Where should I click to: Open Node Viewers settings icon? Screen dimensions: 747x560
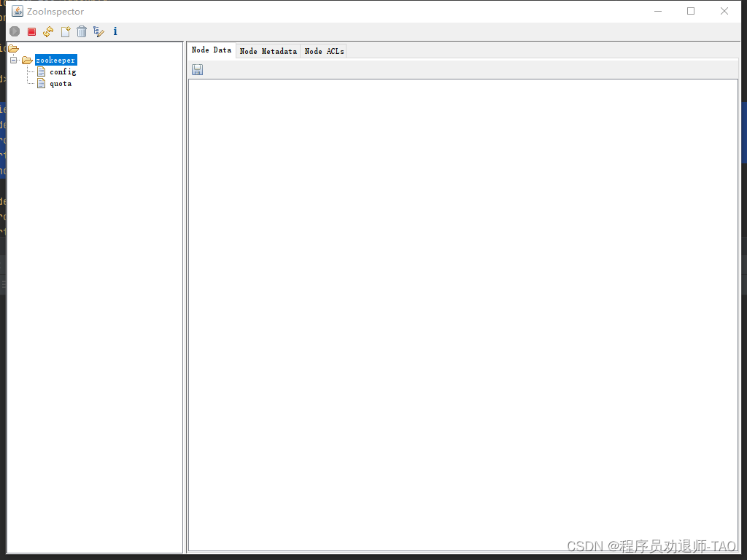pos(98,31)
